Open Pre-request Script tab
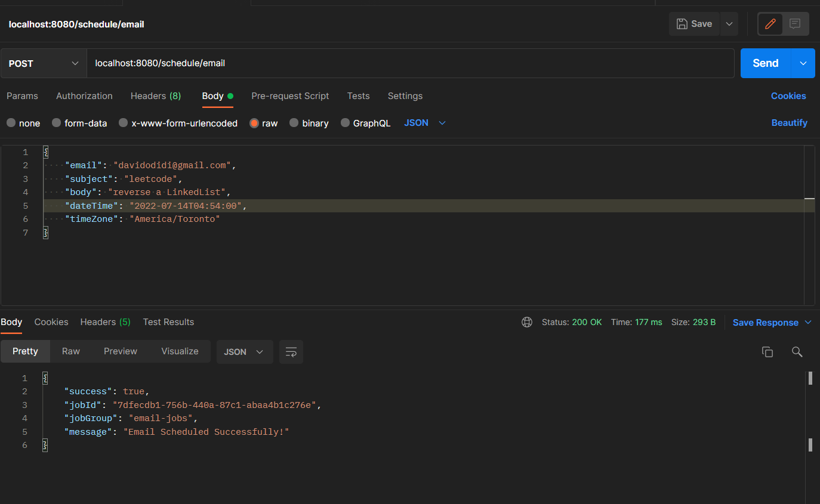Viewport: 820px width, 504px height. point(290,96)
